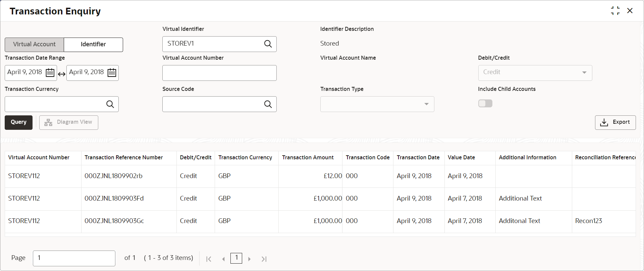Jump to the last page
The height and width of the screenshot is (271, 644).
coord(264,259)
